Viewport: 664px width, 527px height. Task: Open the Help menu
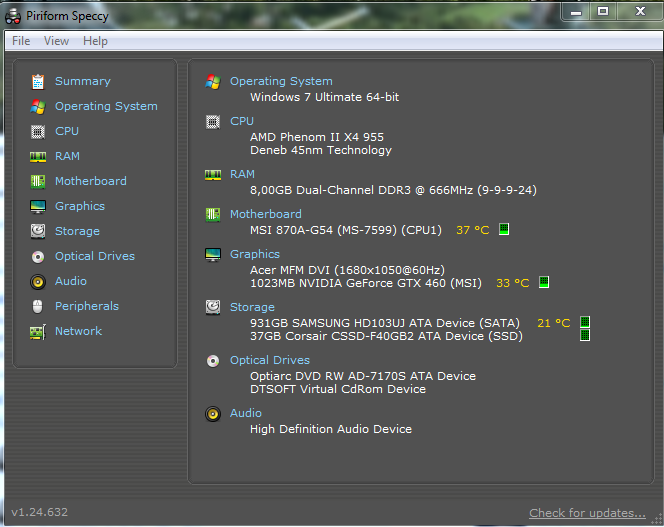(x=96, y=41)
